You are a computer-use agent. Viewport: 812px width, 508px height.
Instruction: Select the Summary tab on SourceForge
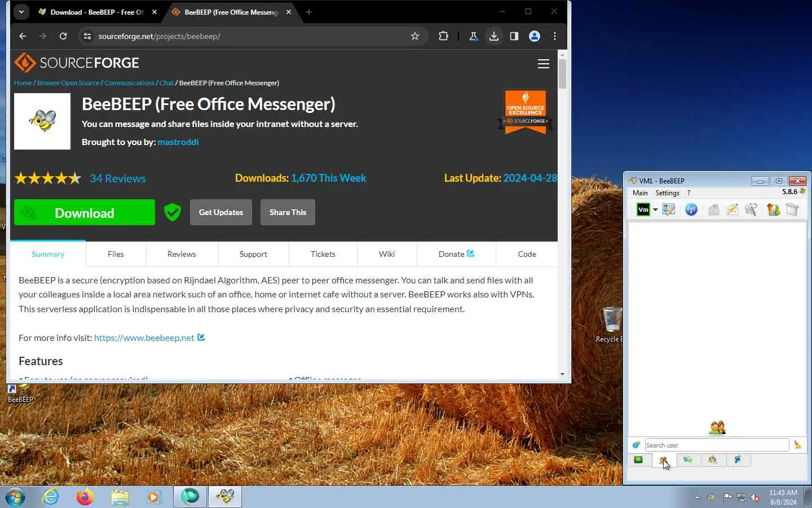tap(48, 254)
